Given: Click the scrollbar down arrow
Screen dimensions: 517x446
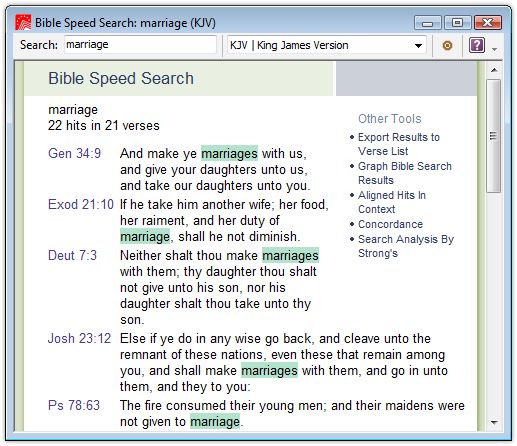Looking at the screenshot, I should [494, 422].
